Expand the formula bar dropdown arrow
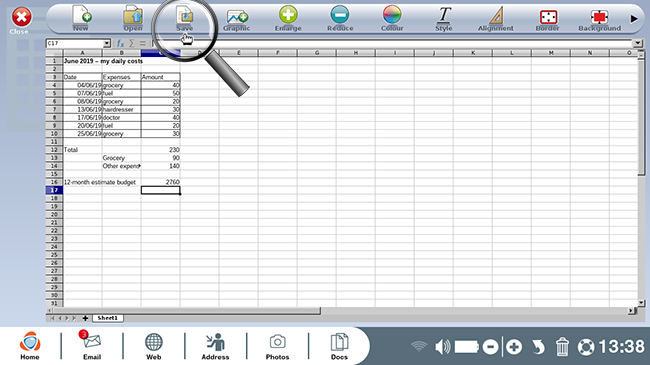The width and height of the screenshot is (650, 365). click(x=638, y=43)
